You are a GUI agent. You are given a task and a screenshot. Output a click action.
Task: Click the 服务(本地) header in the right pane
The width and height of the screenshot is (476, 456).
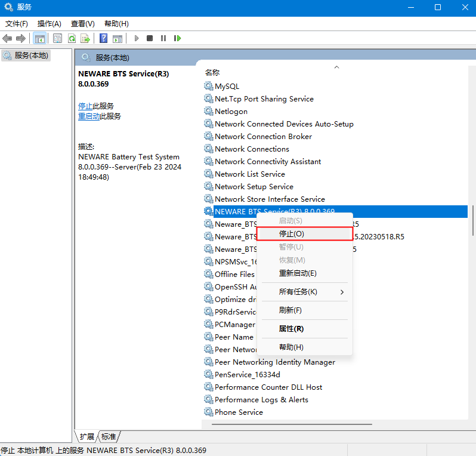pos(112,58)
